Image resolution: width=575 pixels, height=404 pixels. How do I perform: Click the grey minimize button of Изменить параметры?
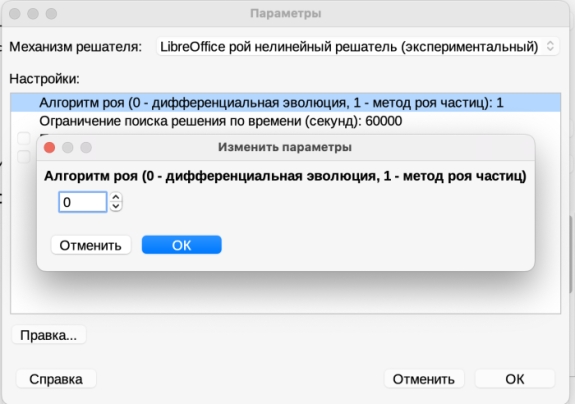(68, 147)
